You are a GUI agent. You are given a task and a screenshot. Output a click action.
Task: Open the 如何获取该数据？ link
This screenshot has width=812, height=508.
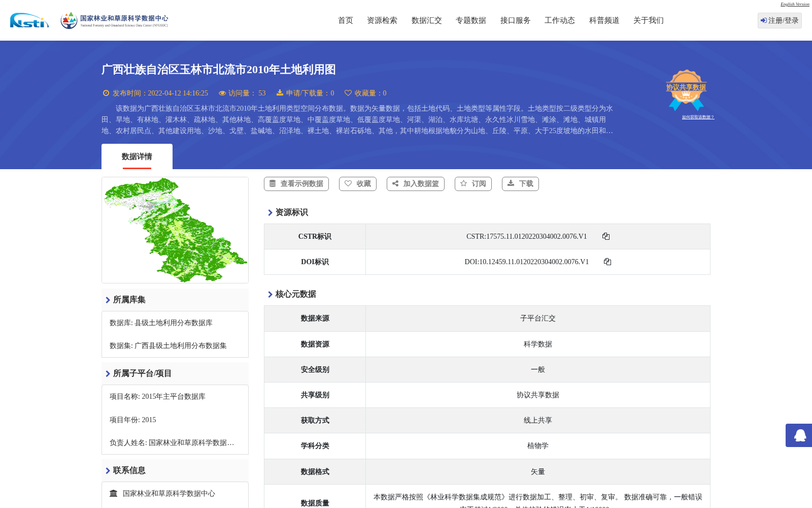(698, 117)
